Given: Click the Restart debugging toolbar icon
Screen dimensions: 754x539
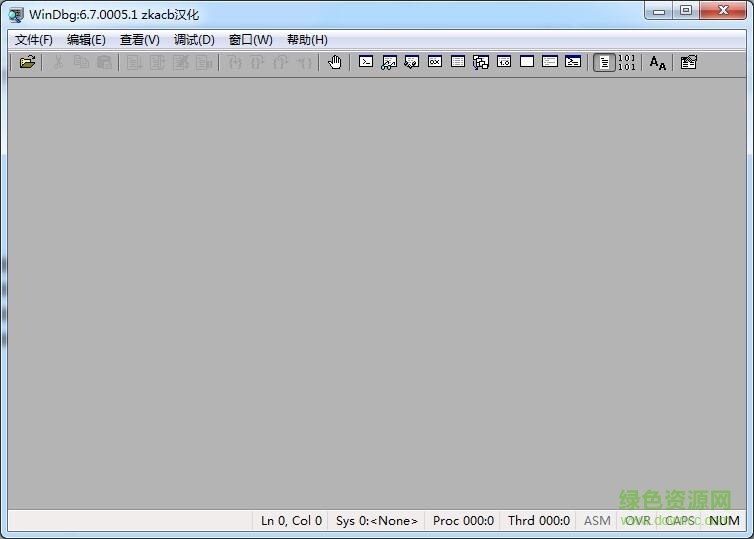Looking at the screenshot, I should pos(157,62).
